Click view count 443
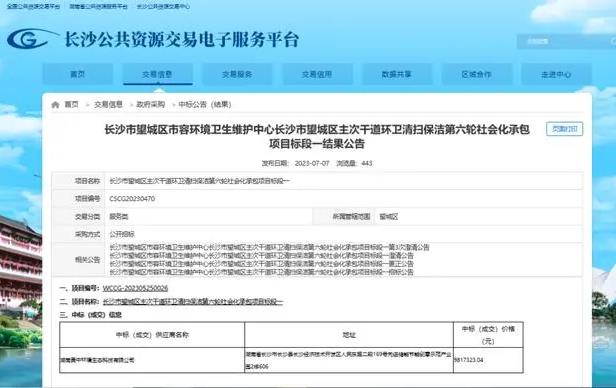Image resolution: width=616 pixels, height=388 pixels. point(367,163)
